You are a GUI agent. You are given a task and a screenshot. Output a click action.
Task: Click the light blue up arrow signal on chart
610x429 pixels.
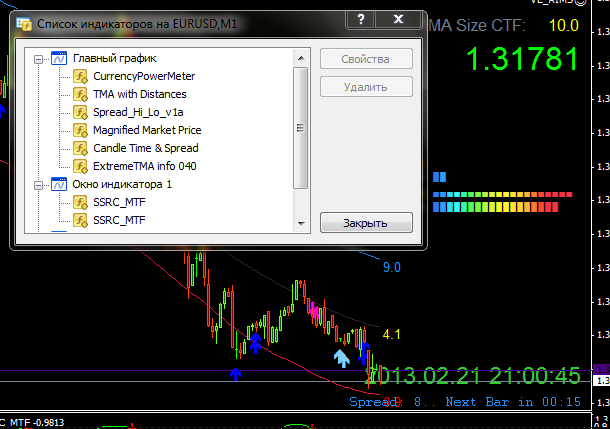point(342,358)
